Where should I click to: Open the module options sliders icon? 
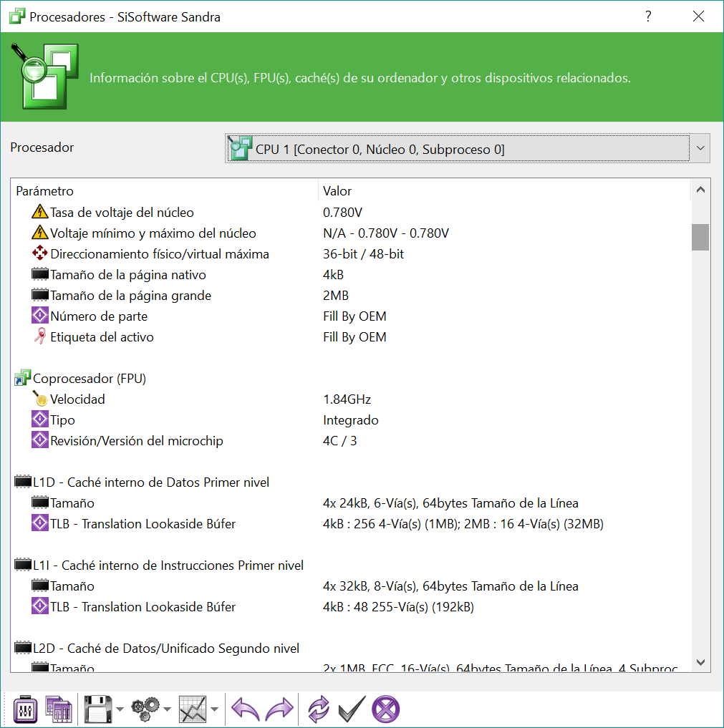[25, 709]
